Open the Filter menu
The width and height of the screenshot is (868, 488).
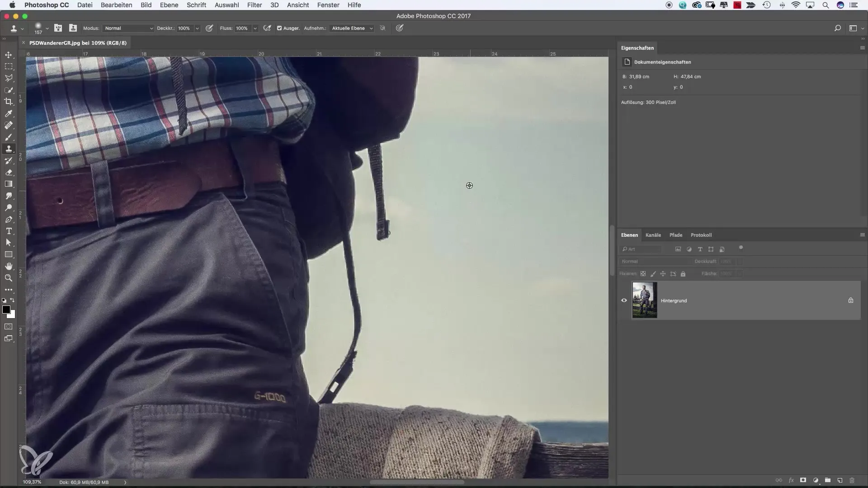coord(255,5)
